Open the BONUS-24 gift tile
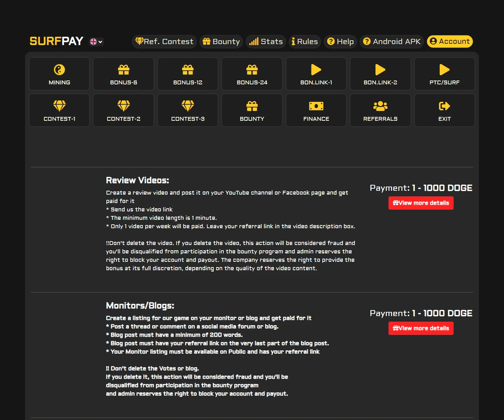 (x=252, y=74)
